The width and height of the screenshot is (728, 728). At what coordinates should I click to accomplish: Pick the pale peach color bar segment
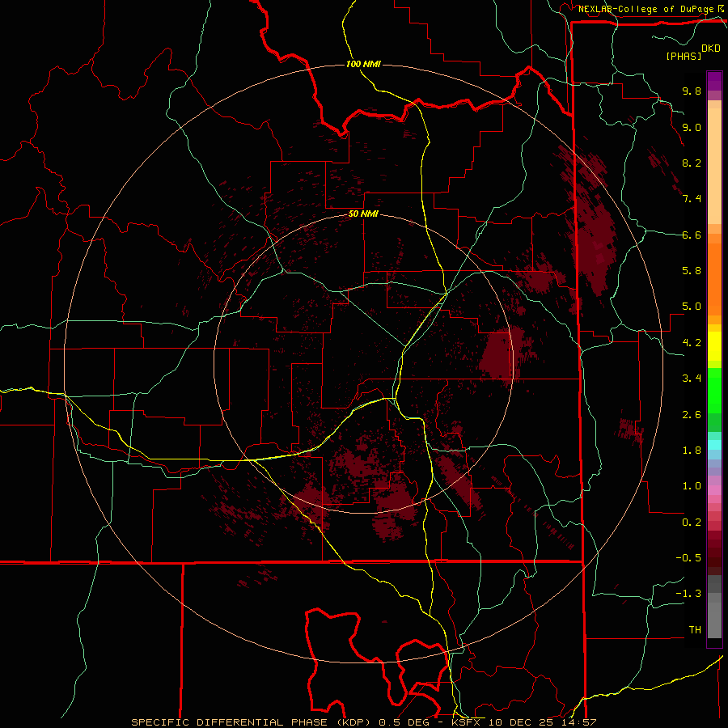click(x=714, y=166)
